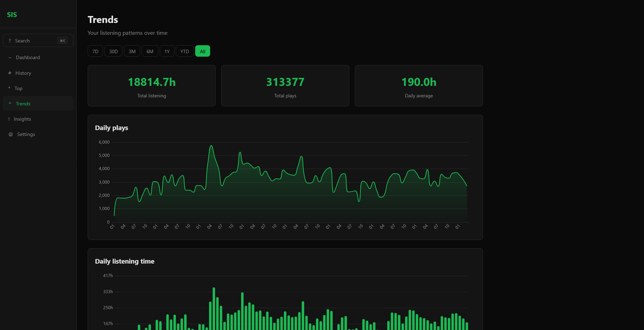Choose the 3M time range
The width and height of the screenshot is (644, 330).
(x=132, y=51)
